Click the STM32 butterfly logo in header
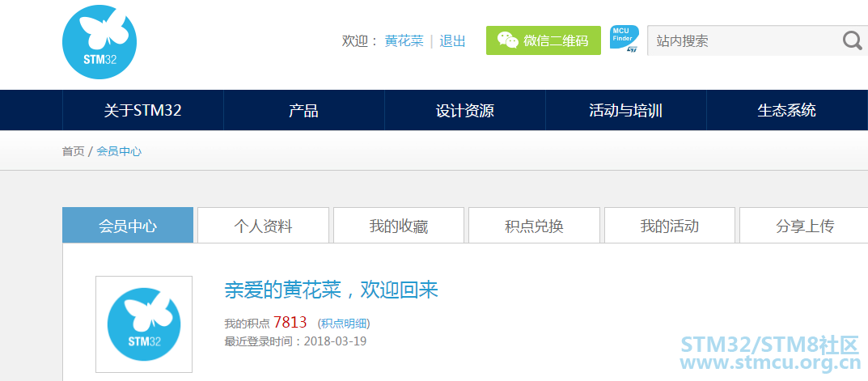868x381 pixels. [100, 41]
